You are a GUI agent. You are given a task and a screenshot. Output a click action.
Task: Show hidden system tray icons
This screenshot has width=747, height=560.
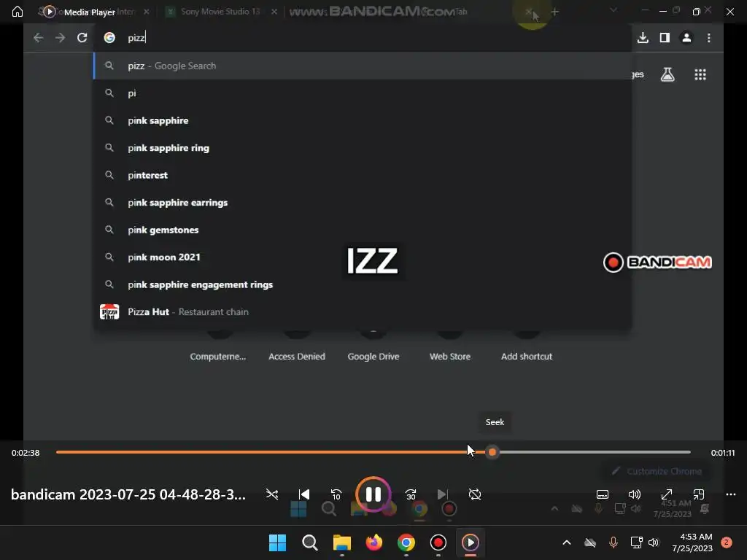coord(566,542)
